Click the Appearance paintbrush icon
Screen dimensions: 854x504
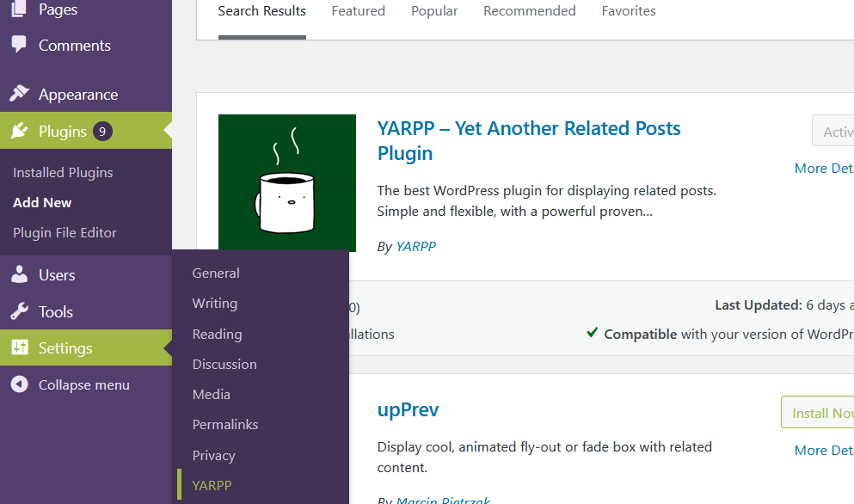[x=19, y=94]
